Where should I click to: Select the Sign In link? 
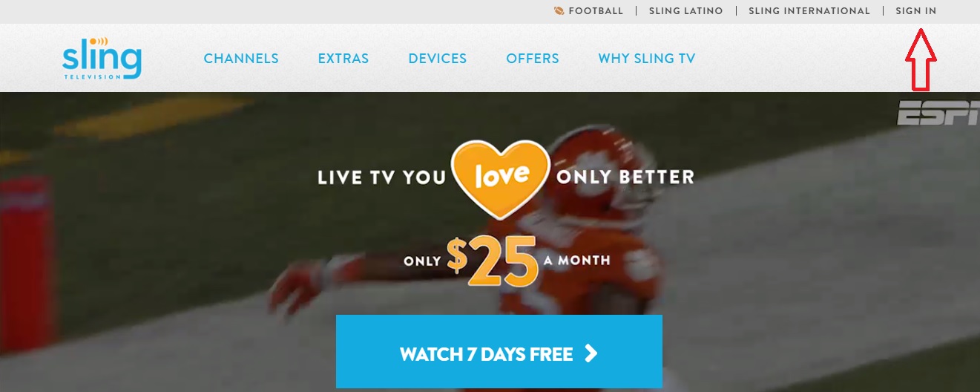tap(916, 11)
